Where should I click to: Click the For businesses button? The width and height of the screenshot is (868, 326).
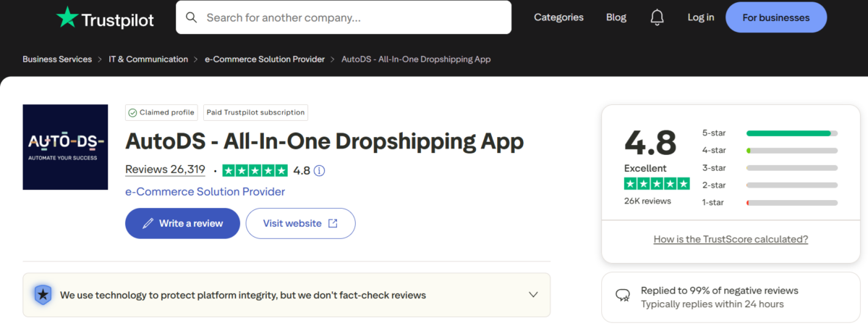[x=776, y=17]
